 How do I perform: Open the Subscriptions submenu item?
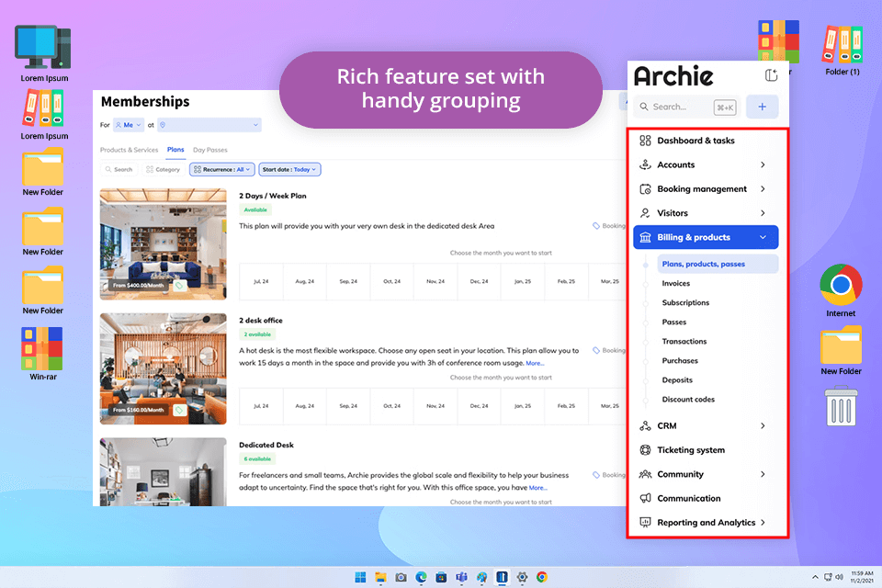tap(685, 302)
